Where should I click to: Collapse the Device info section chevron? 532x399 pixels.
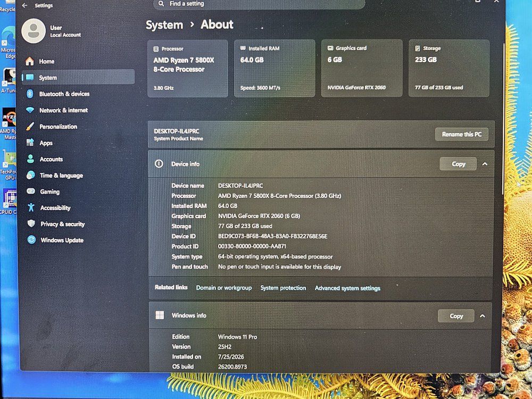[x=485, y=164]
